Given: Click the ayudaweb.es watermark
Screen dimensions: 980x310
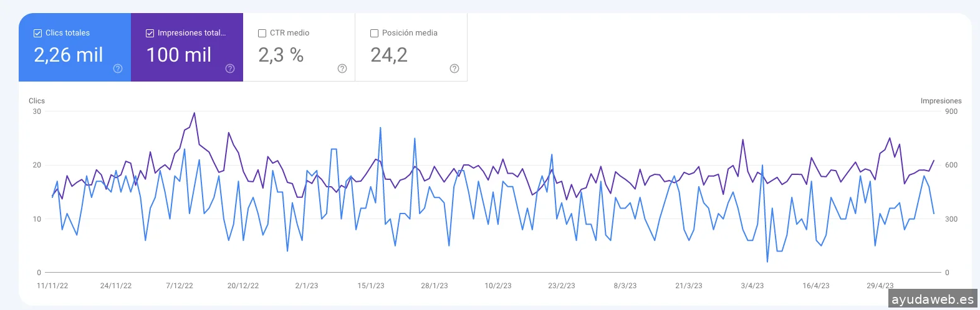Looking at the screenshot, I should (x=933, y=299).
